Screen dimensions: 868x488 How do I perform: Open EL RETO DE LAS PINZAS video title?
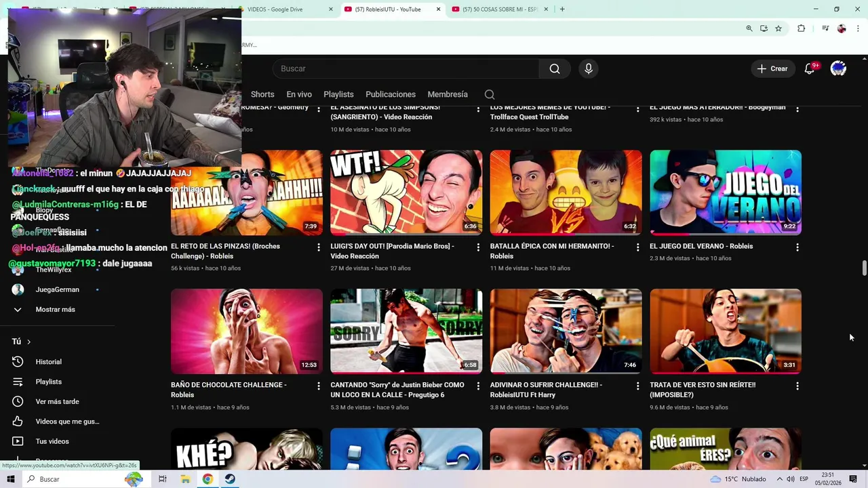click(225, 251)
